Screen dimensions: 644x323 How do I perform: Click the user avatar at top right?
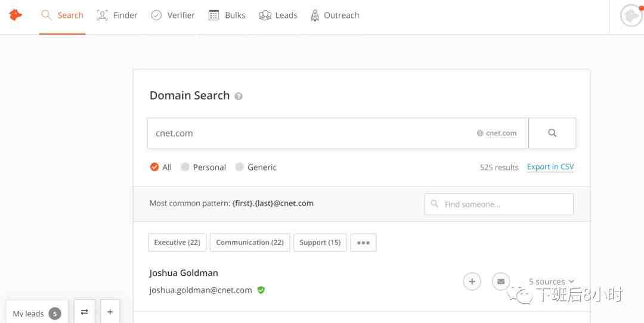(x=631, y=15)
